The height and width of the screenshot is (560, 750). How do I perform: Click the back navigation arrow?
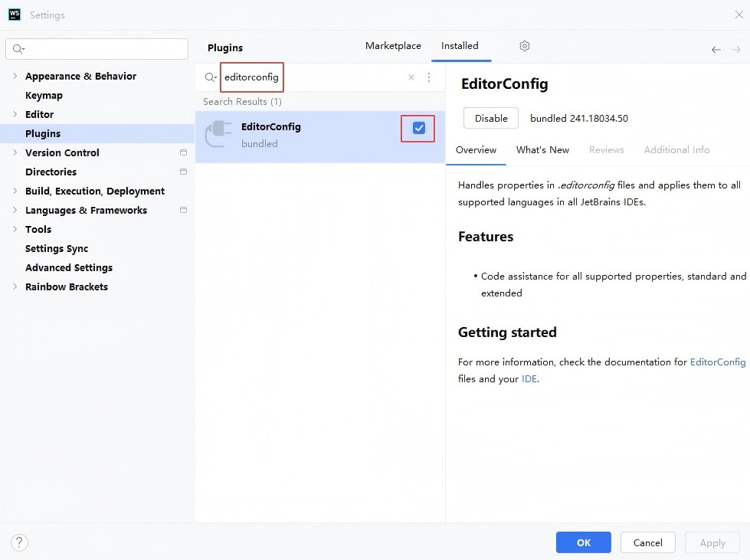(x=716, y=50)
